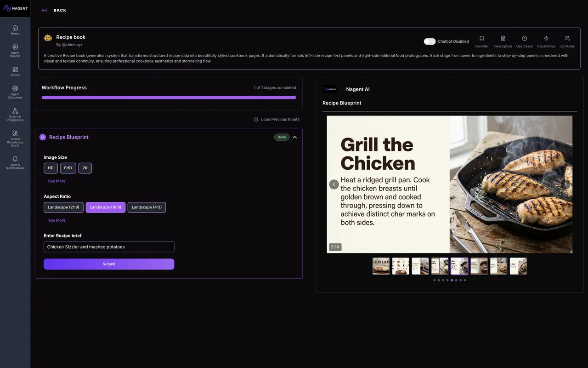Choose Landscape (4:3) aspect ratio
The height and width of the screenshot is (368, 588).
(x=147, y=207)
